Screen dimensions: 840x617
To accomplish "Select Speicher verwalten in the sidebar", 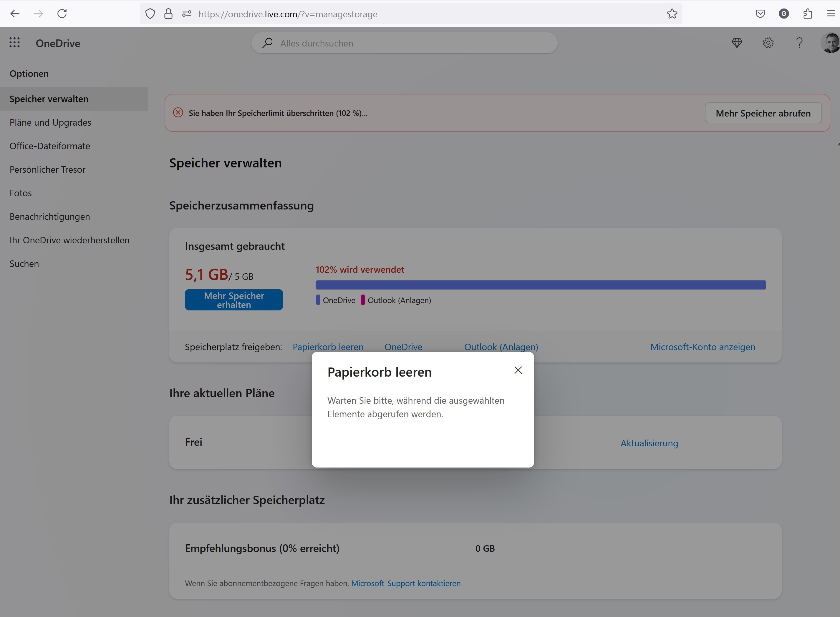I will (x=74, y=99).
